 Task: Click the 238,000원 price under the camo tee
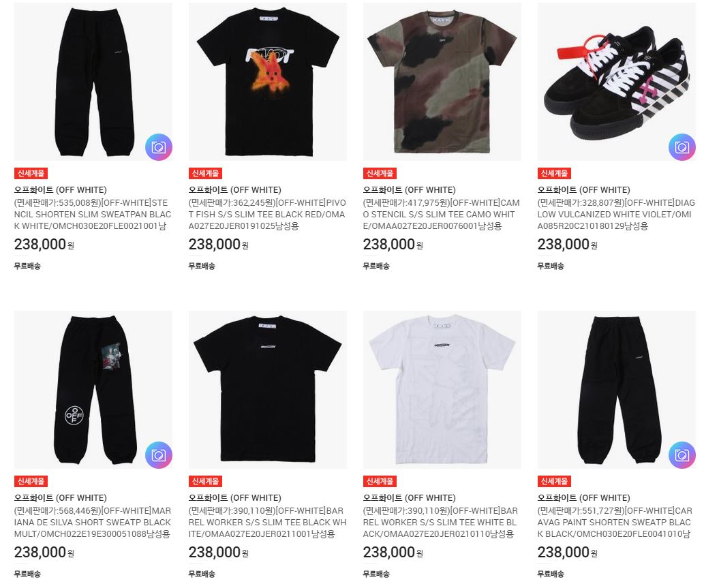pyautogui.click(x=393, y=244)
